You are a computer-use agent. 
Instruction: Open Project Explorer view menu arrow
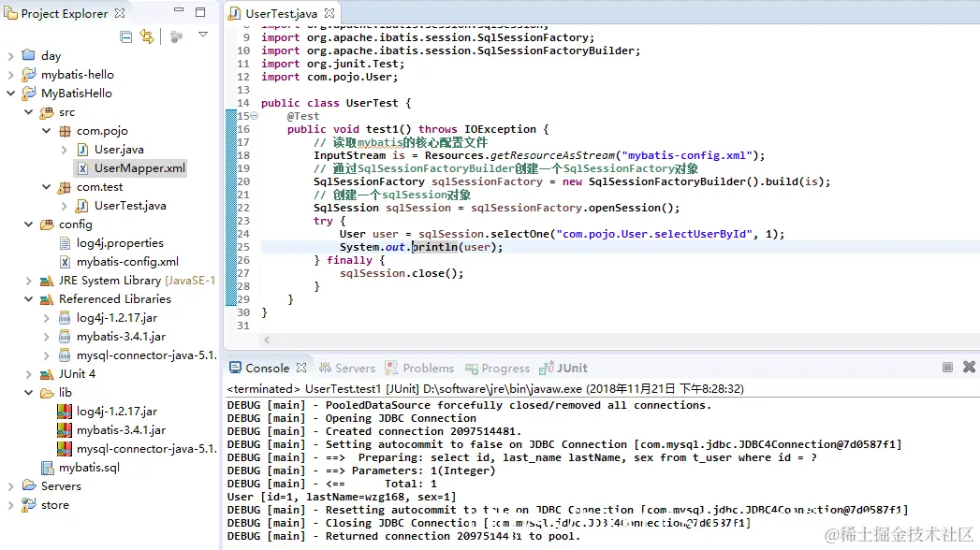202,35
